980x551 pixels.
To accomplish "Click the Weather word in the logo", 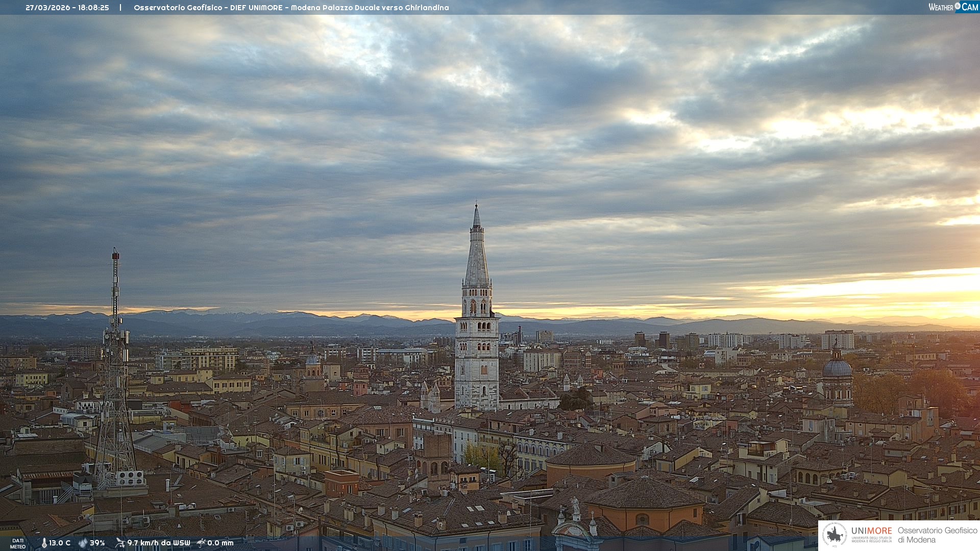I will point(941,7).
